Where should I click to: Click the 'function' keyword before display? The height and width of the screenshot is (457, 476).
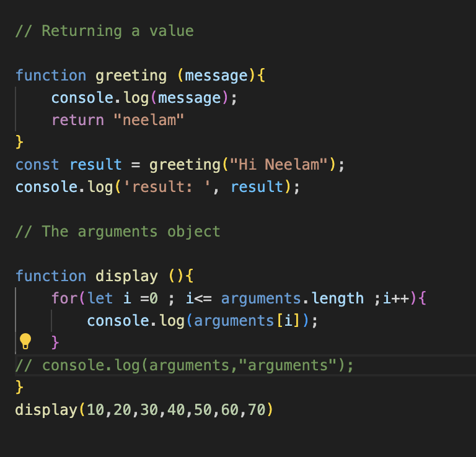click(51, 276)
